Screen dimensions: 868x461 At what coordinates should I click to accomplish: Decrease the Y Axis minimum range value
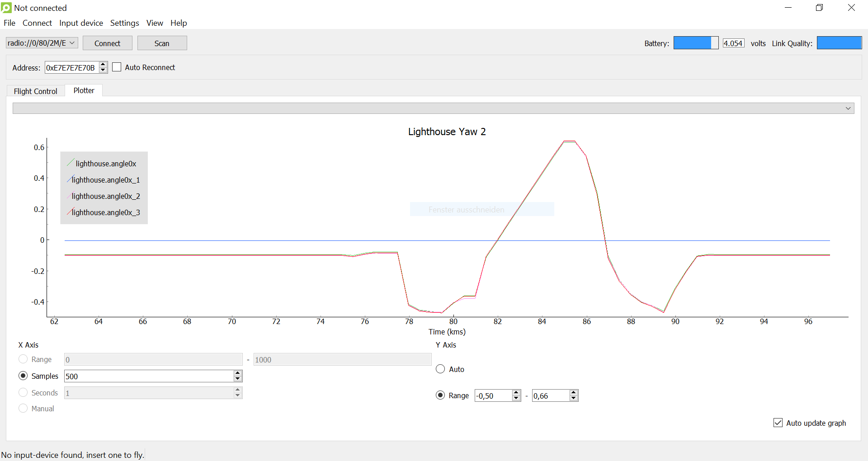516,398
